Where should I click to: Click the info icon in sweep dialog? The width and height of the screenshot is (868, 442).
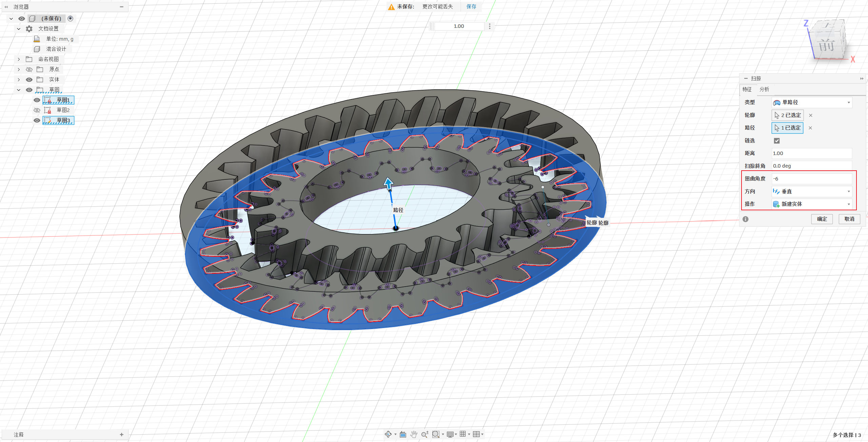(745, 219)
